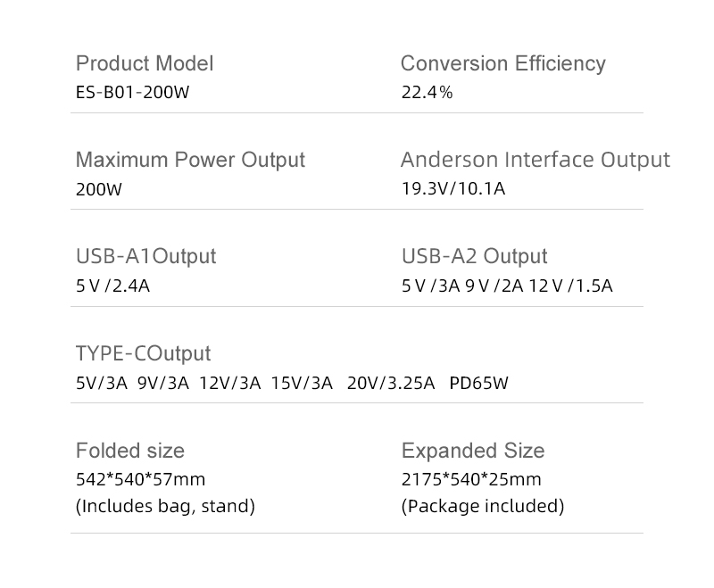Select the 22.4% efficiency value
The height and width of the screenshot is (588, 714).
pyautogui.click(x=427, y=92)
